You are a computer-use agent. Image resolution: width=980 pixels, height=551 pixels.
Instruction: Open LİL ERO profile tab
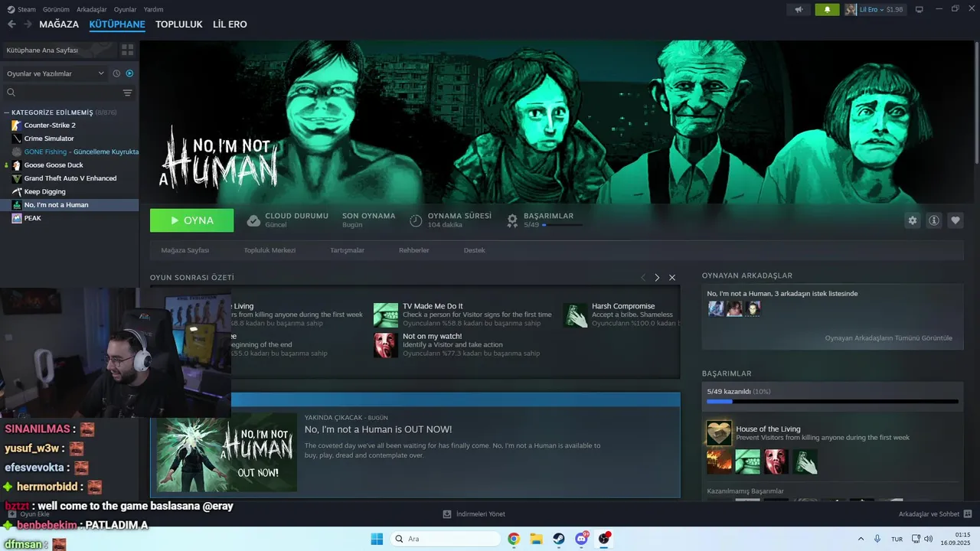click(x=230, y=24)
